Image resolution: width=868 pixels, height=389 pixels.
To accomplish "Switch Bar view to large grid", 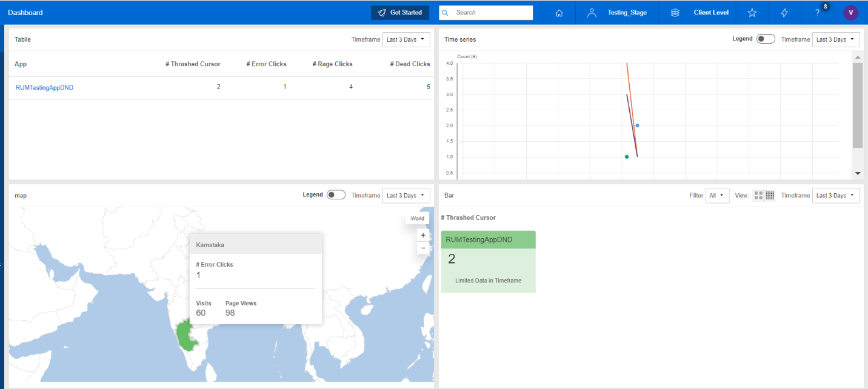I will [758, 195].
